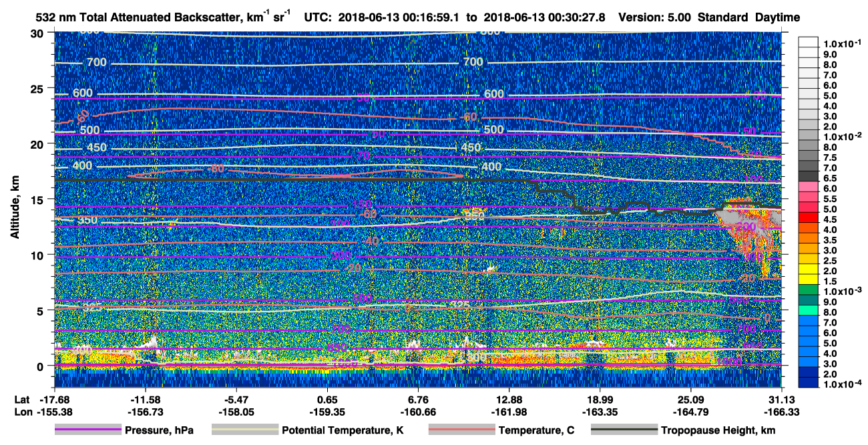The height and width of the screenshot is (445, 868).
Task: Click the 'Lon' row label
Action: click(22, 411)
